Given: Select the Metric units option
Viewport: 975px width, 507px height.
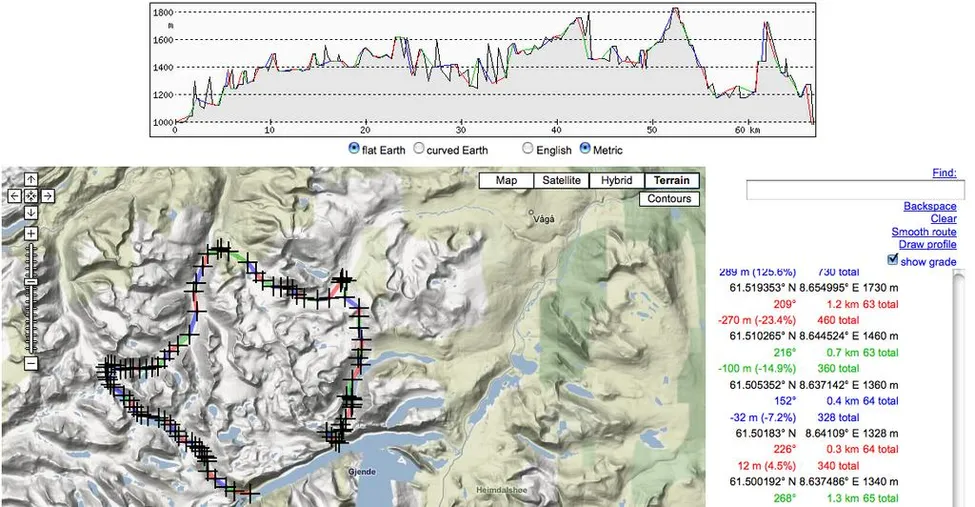Looking at the screenshot, I should coord(585,149).
